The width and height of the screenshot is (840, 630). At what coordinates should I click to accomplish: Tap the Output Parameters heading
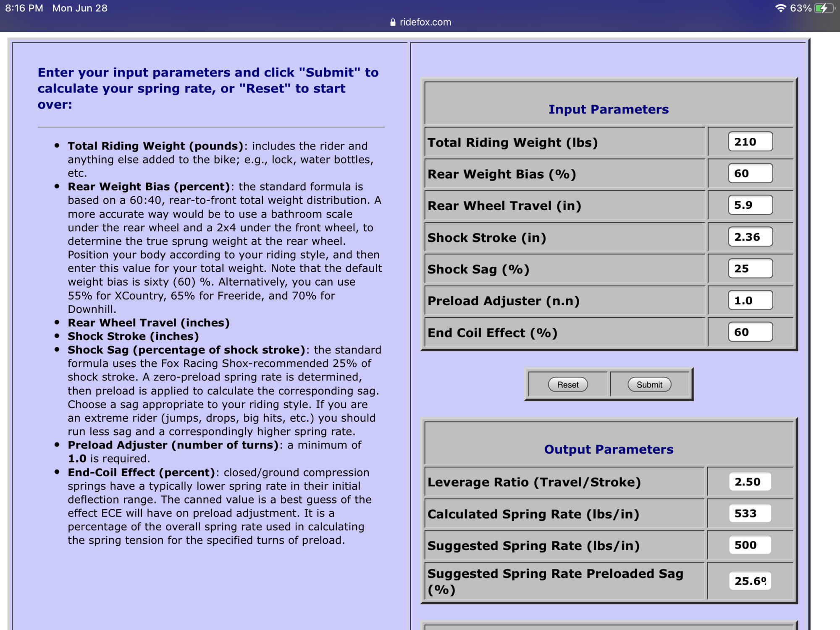click(x=608, y=449)
